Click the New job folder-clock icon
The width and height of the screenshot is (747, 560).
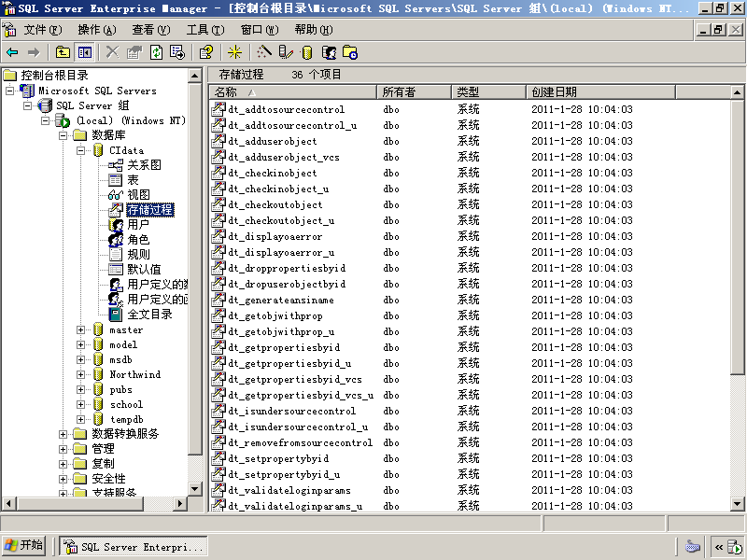[350, 52]
